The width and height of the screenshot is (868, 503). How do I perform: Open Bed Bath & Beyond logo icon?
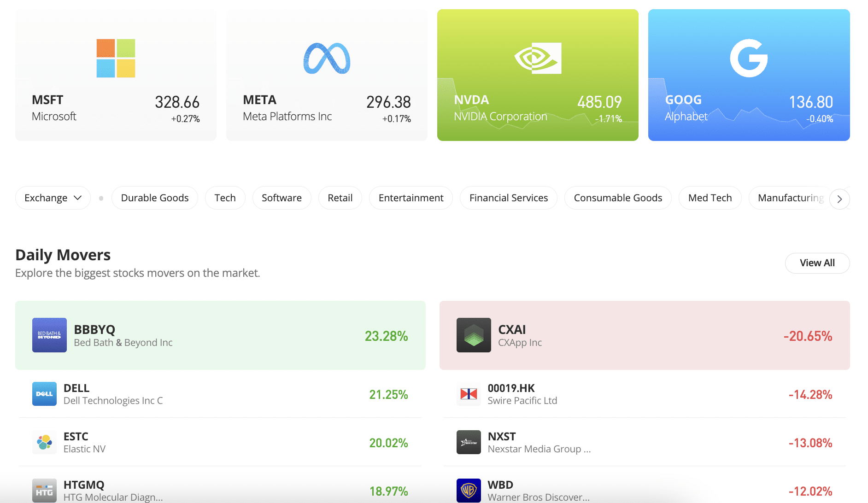(49, 335)
